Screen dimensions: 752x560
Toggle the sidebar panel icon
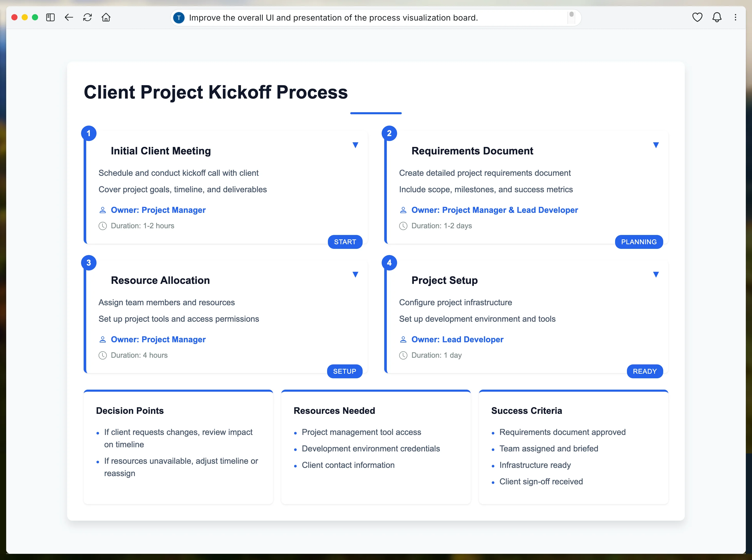click(50, 17)
